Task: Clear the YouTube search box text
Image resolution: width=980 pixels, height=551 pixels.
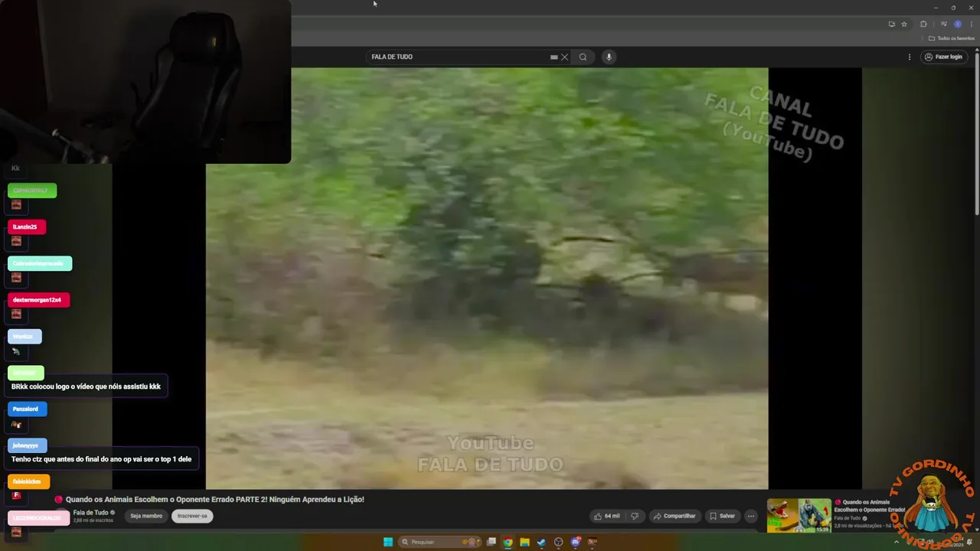Action: tap(564, 57)
